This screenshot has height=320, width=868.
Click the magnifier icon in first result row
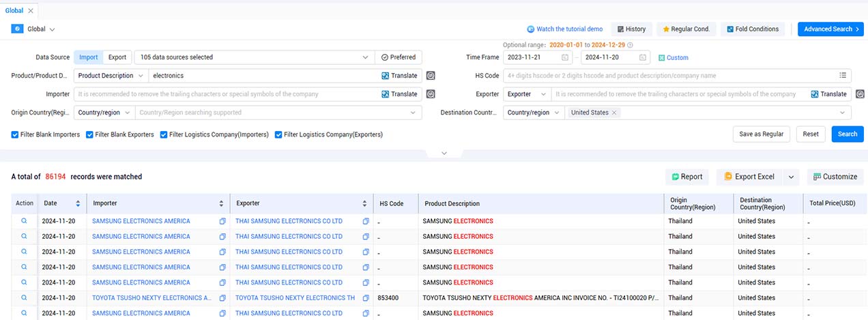pos(24,221)
